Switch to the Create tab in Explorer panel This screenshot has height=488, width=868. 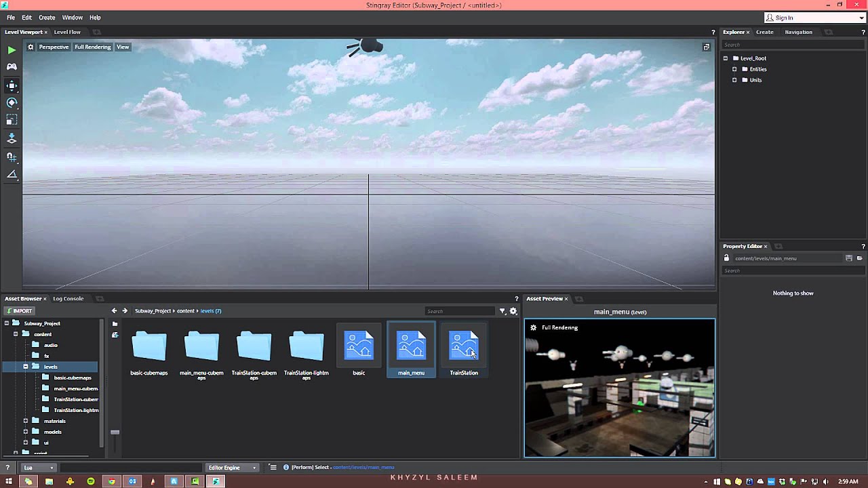764,32
